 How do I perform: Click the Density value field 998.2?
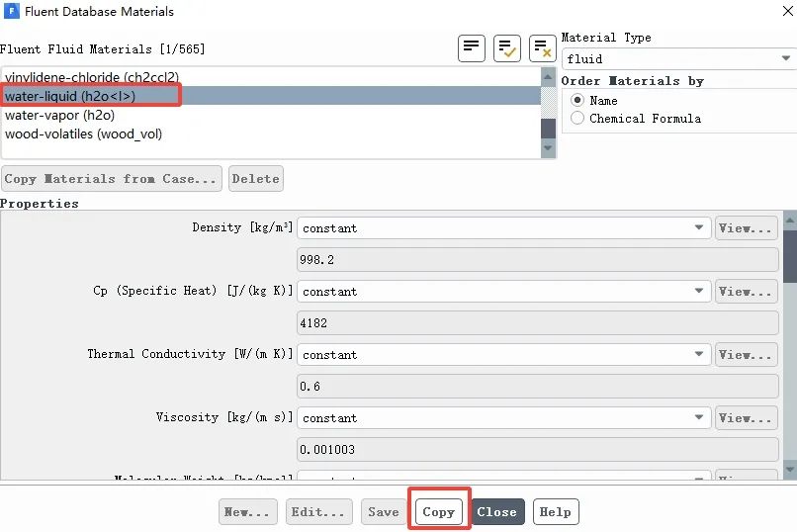538,260
